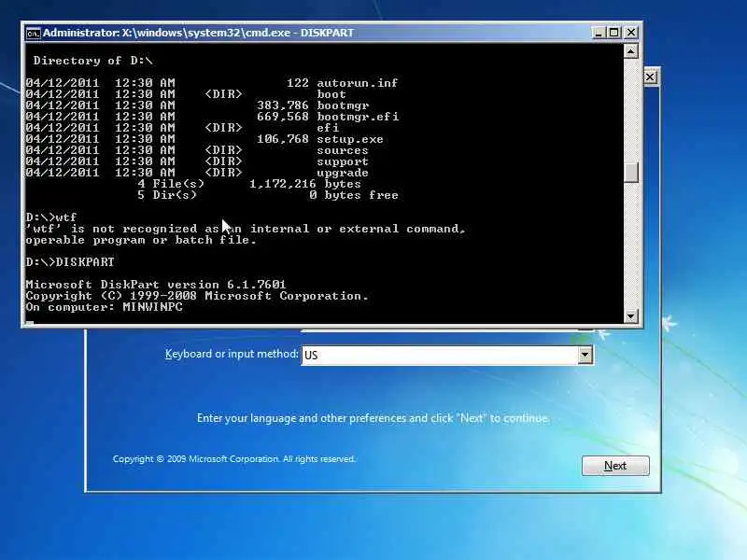Click the Next button in Windows setup
Viewport: 747px width, 560px height.
615,465
